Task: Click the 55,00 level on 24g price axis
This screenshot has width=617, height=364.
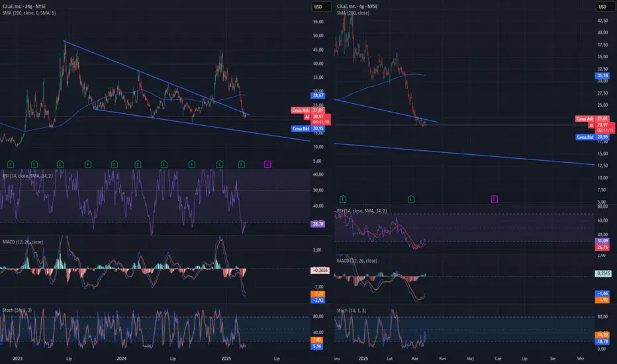Action: [x=318, y=22]
